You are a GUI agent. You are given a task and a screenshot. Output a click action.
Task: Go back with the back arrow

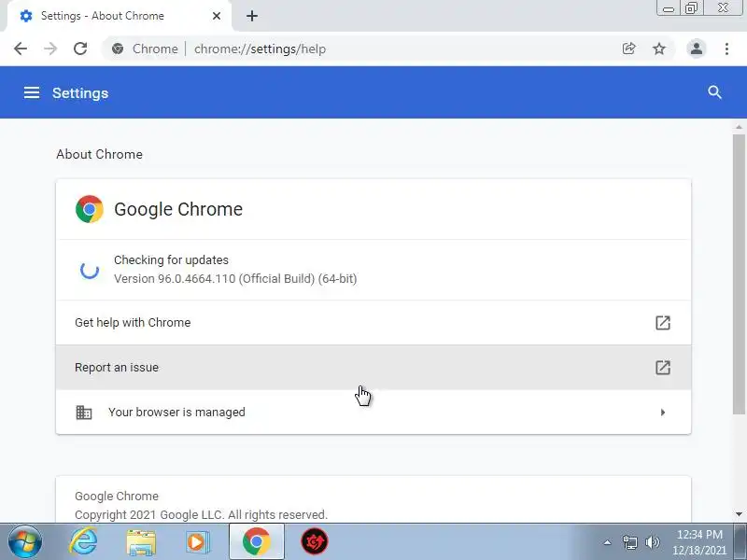[21, 49]
